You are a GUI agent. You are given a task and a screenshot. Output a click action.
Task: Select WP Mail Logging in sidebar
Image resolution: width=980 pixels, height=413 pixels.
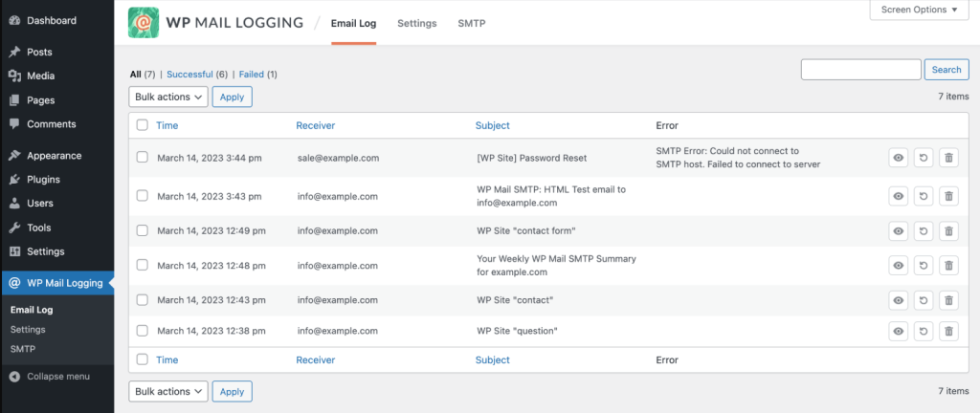click(56, 283)
